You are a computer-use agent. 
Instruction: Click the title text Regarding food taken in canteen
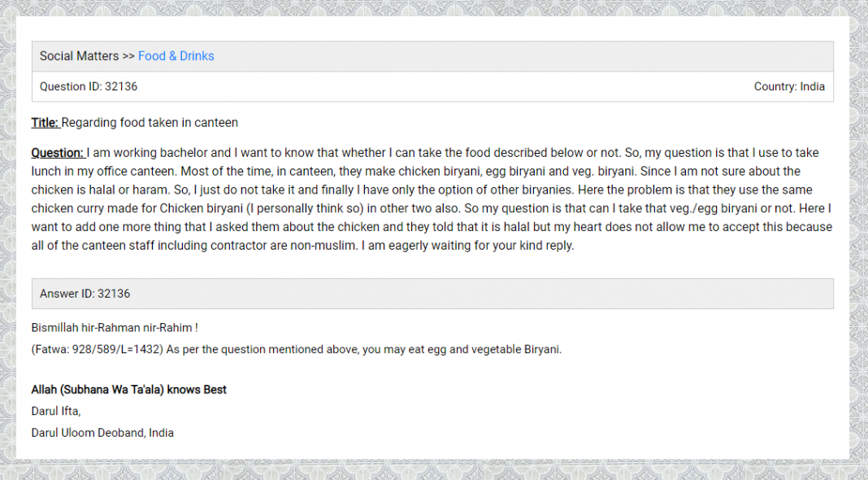tap(150, 123)
